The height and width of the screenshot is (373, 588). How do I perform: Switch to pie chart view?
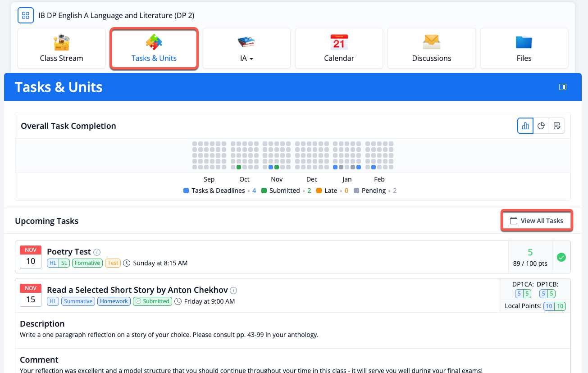coord(541,126)
